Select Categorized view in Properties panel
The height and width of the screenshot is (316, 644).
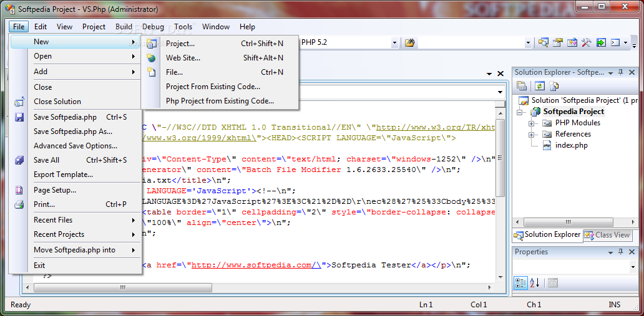click(x=521, y=283)
